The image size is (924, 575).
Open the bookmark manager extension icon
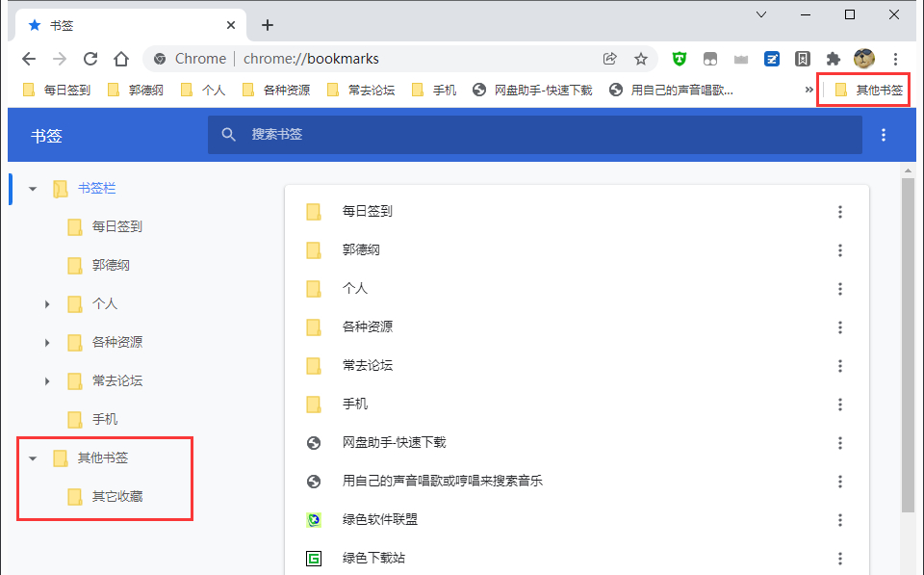pos(802,59)
